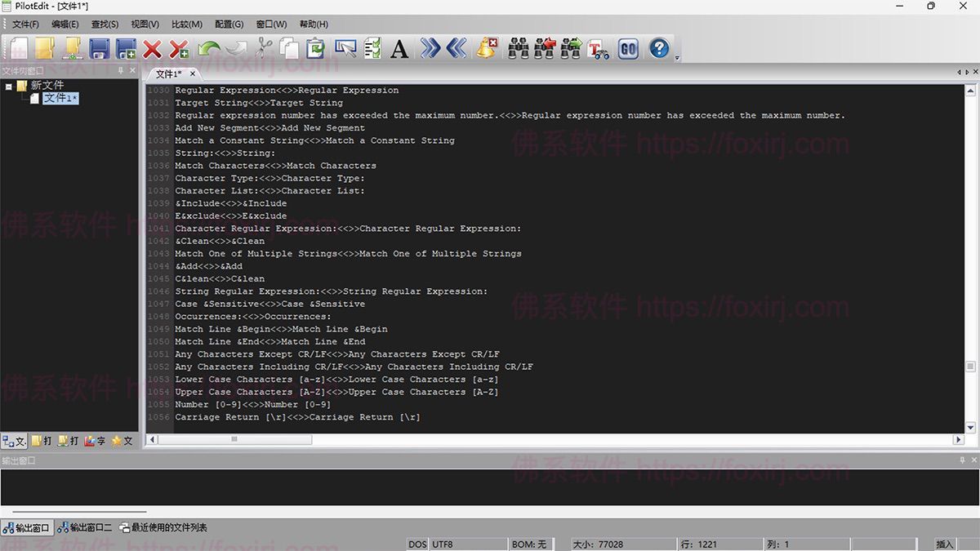980x551 pixels.
Task: Open the 比较(M) menu
Action: tap(187, 24)
